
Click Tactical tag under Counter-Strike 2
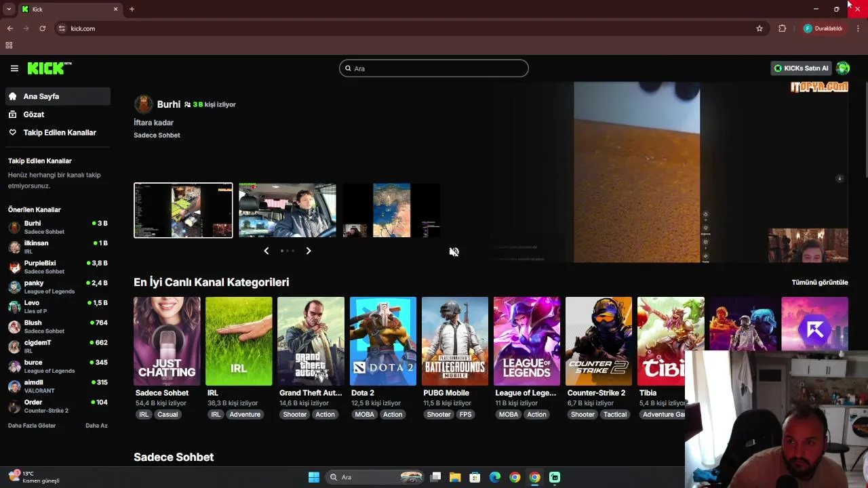pyautogui.click(x=615, y=415)
